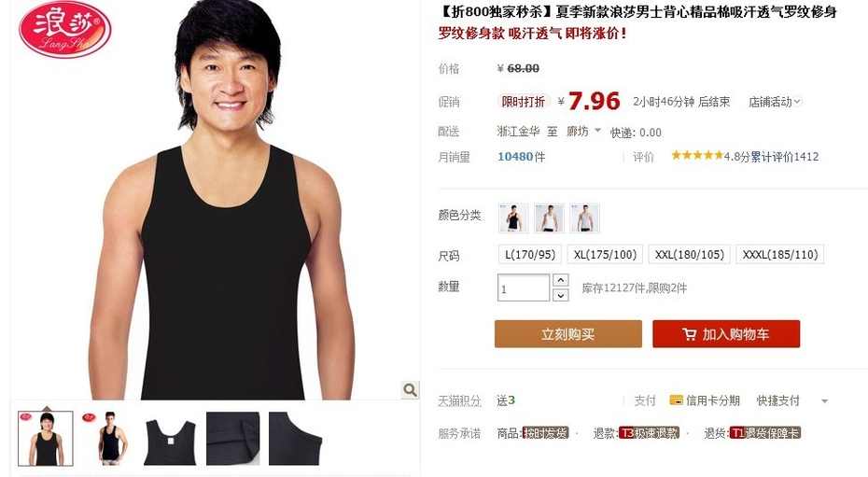Click the LangSha brand logo
This screenshot has height=477, width=868.
(x=64, y=29)
